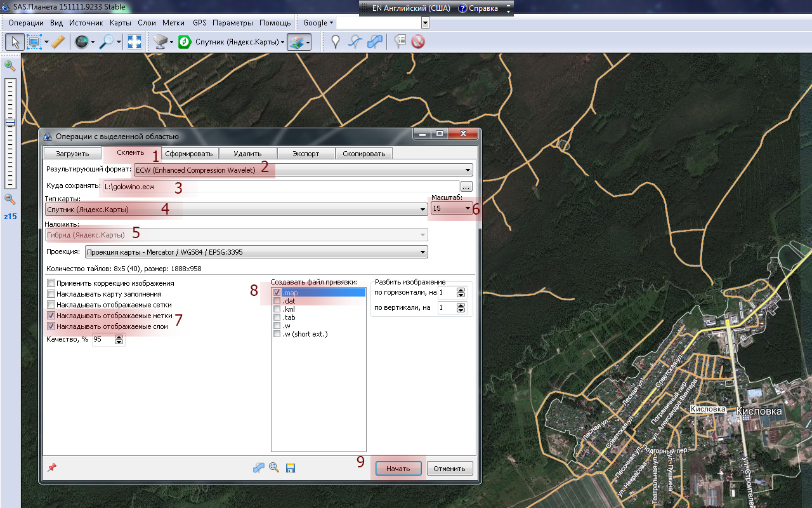
Task: Click the green Yandex satellite map icon
Action: point(185,42)
